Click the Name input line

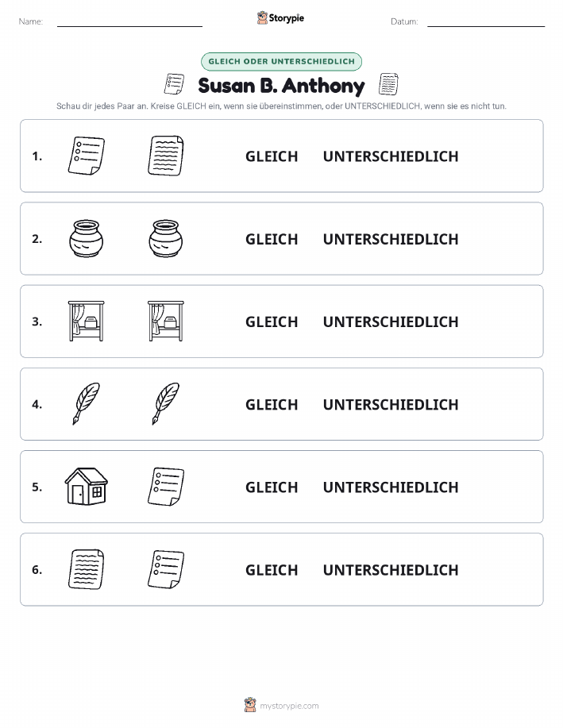tap(129, 22)
